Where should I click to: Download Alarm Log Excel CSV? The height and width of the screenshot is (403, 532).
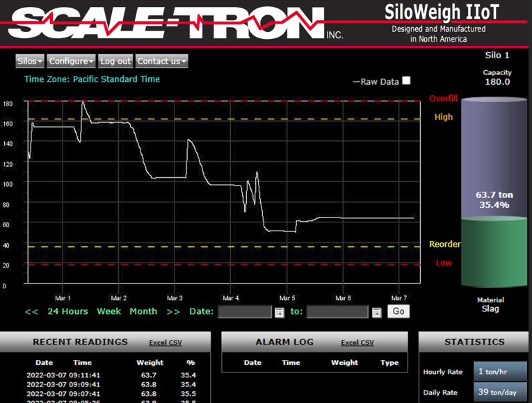coord(357,343)
